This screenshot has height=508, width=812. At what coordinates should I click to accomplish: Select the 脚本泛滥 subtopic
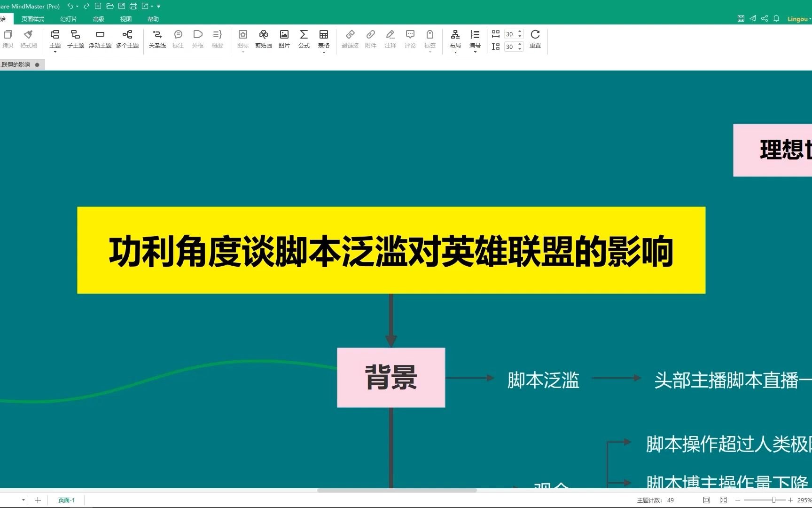click(543, 380)
